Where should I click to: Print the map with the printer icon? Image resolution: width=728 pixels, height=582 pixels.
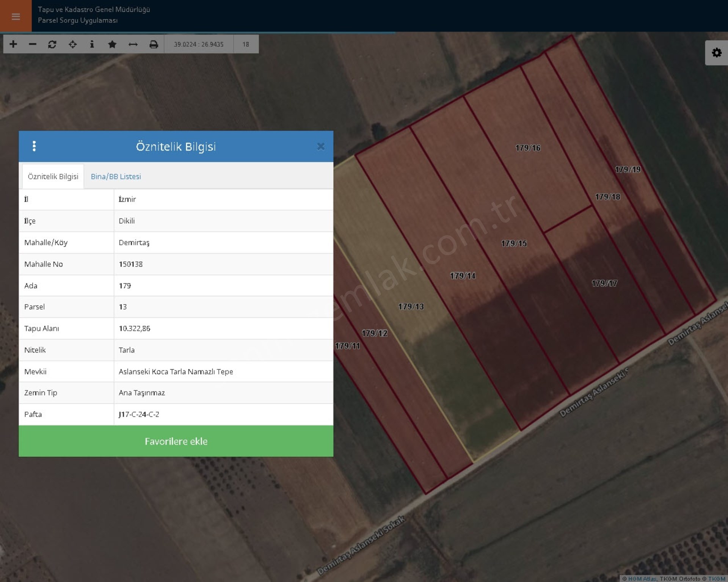[x=154, y=44]
